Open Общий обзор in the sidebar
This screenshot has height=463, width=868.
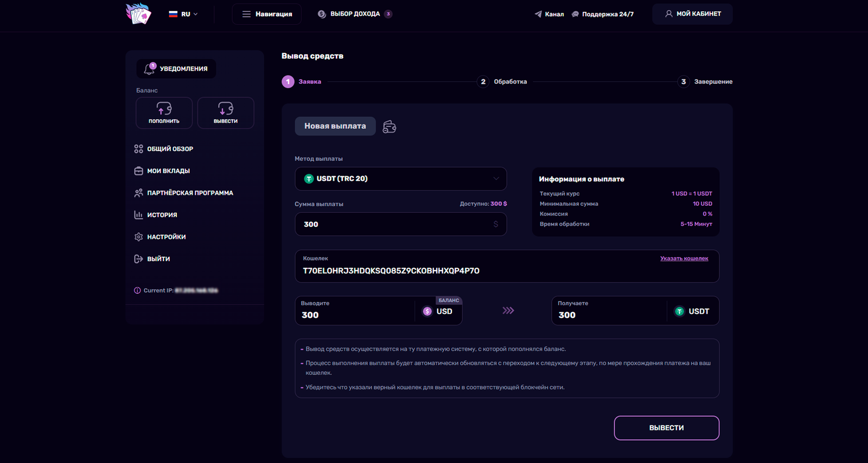(170, 149)
